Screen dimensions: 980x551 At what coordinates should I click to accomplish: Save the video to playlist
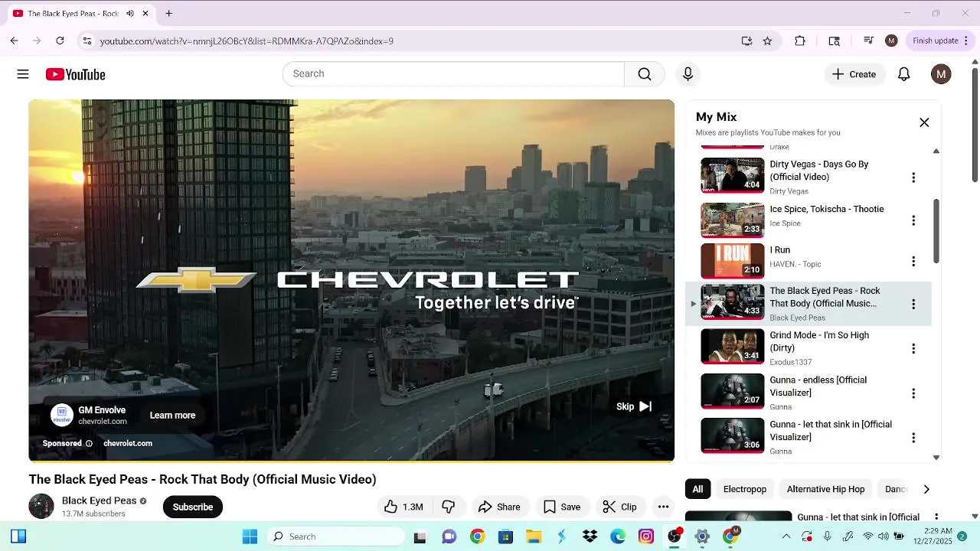(x=562, y=507)
